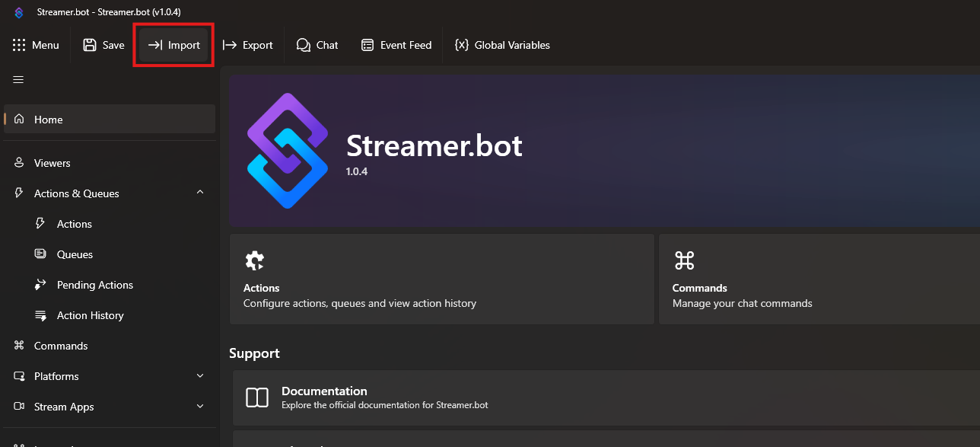Screen dimensions: 980x447
Task: Open the Chat window
Action: coord(317,46)
